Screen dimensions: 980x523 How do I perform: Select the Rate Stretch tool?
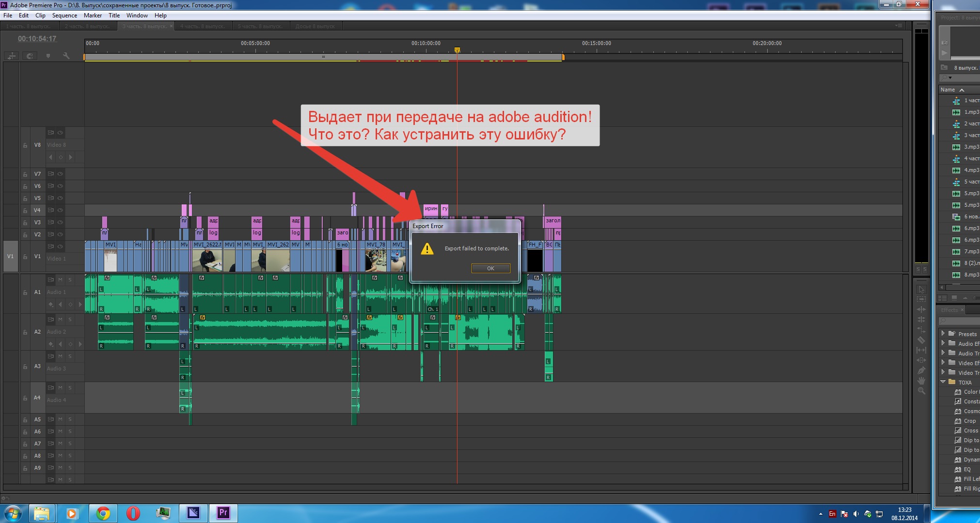(x=921, y=330)
